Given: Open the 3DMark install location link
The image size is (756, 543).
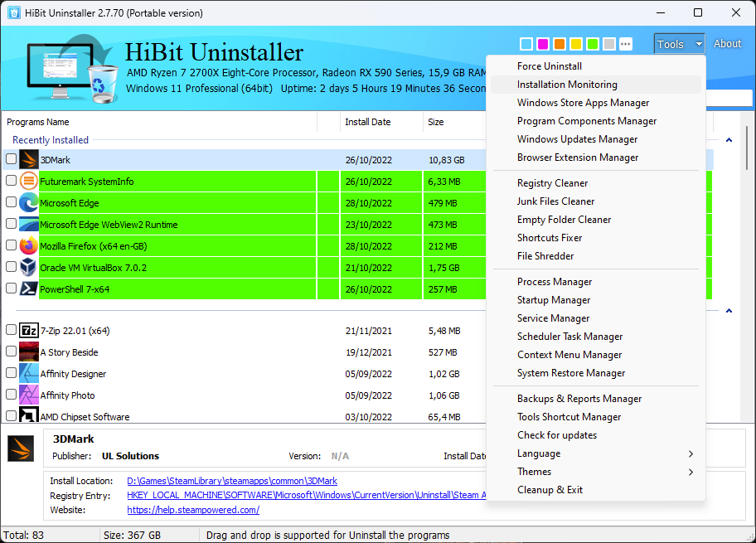Looking at the screenshot, I should [x=232, y=481].
